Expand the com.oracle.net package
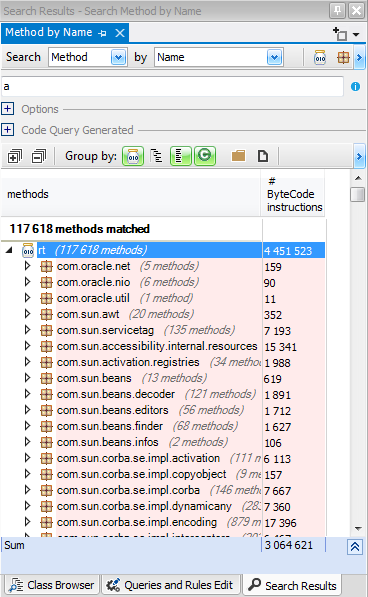The height and width of the screenshot is (597, 368). point(27,266)
